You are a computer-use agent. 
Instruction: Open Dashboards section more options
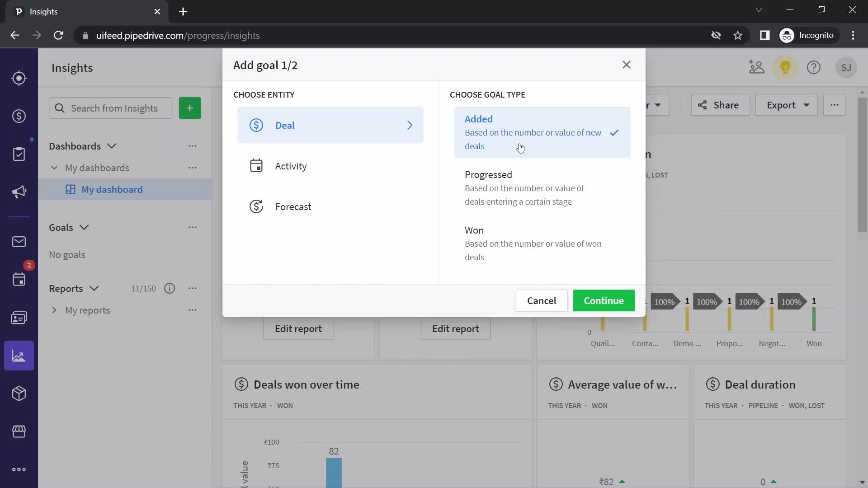pos(193,146)
